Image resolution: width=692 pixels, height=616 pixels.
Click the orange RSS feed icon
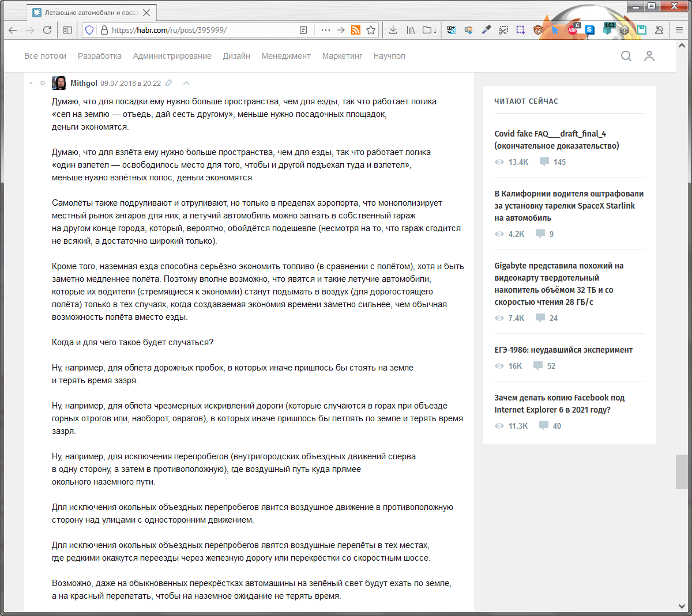tap(356, 30)
